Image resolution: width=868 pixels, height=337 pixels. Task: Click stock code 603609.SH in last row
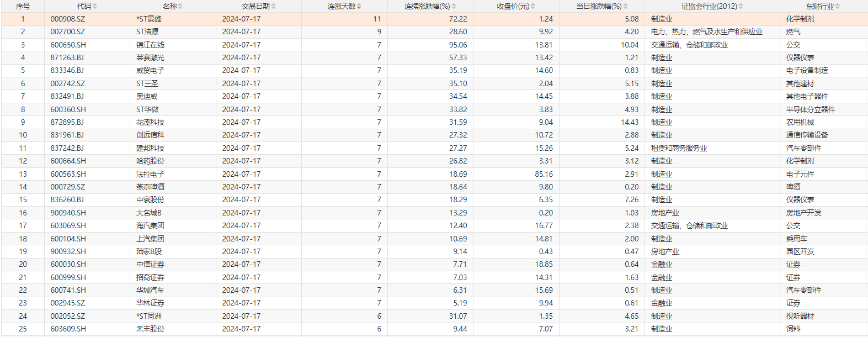(x=68, y=329)
